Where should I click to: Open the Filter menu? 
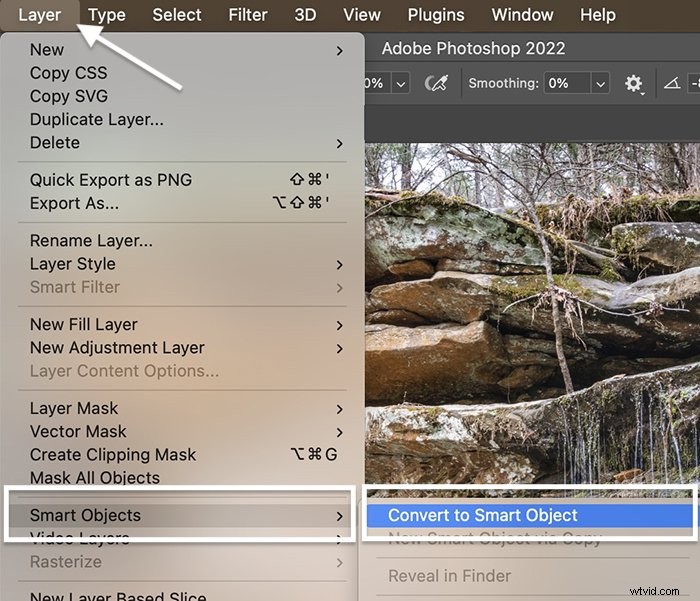coord(248,15)
